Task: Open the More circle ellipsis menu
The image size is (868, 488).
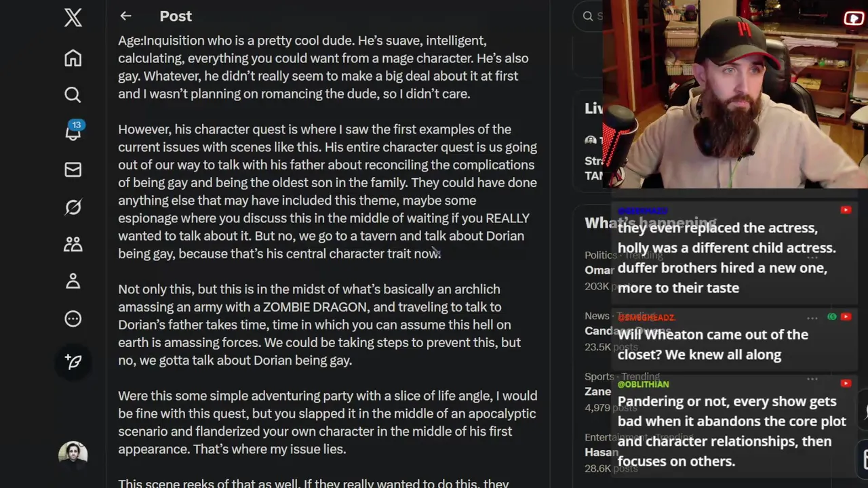Action: pyautogui.click(x=73, y=319)
